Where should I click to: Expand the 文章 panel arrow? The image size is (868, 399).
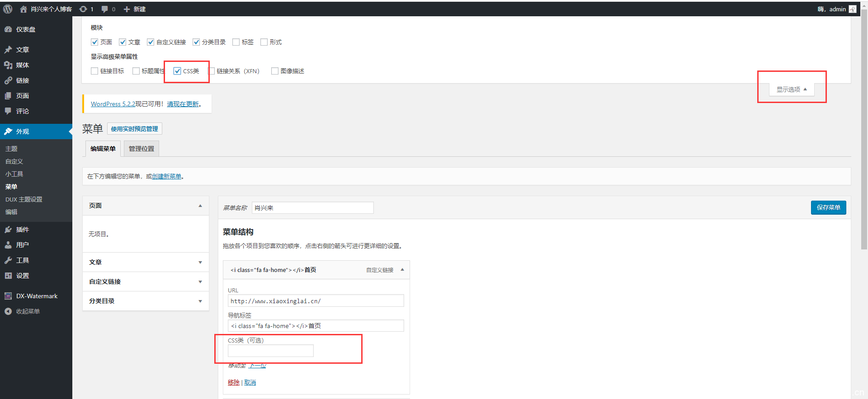click(x=200, y=263)
